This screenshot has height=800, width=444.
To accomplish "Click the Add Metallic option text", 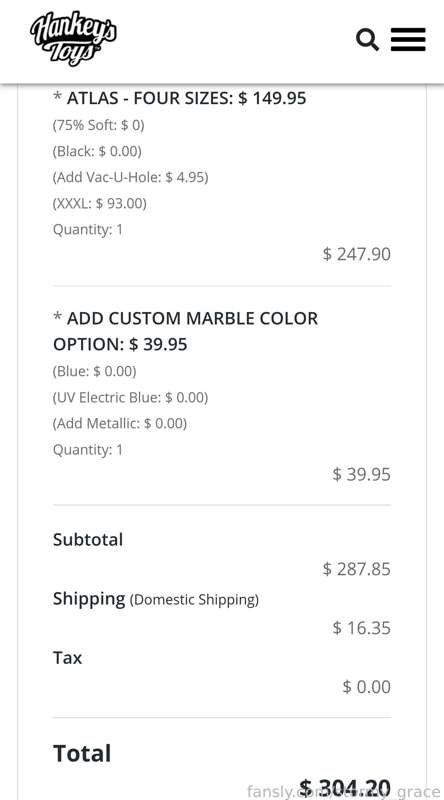I will pyautogui.click(x=120, y=423).
